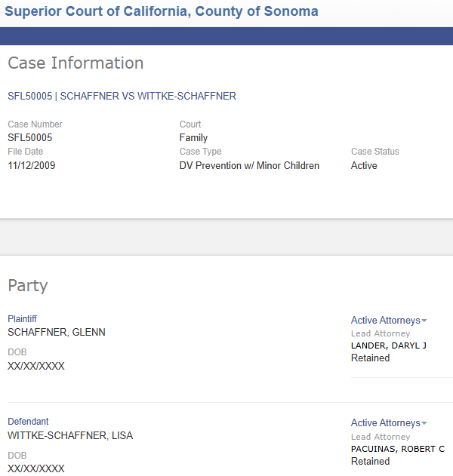Expand defendant's Active Attorneys dropdown
453x476 pixels.
point(389,423)
